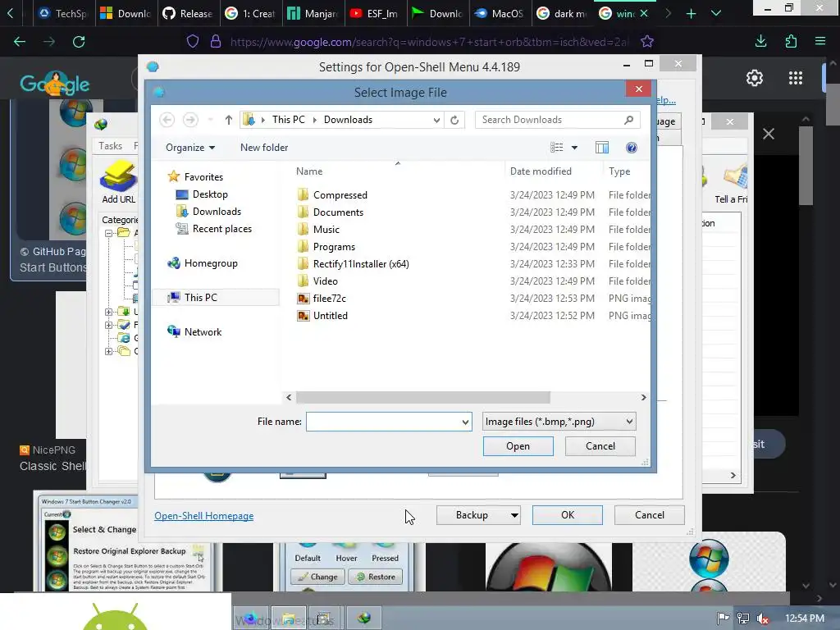The width and height of the screenshot is (840, 630).
Task: Click OK in Open-Shell settings window
Action: [x=568, y=515]
